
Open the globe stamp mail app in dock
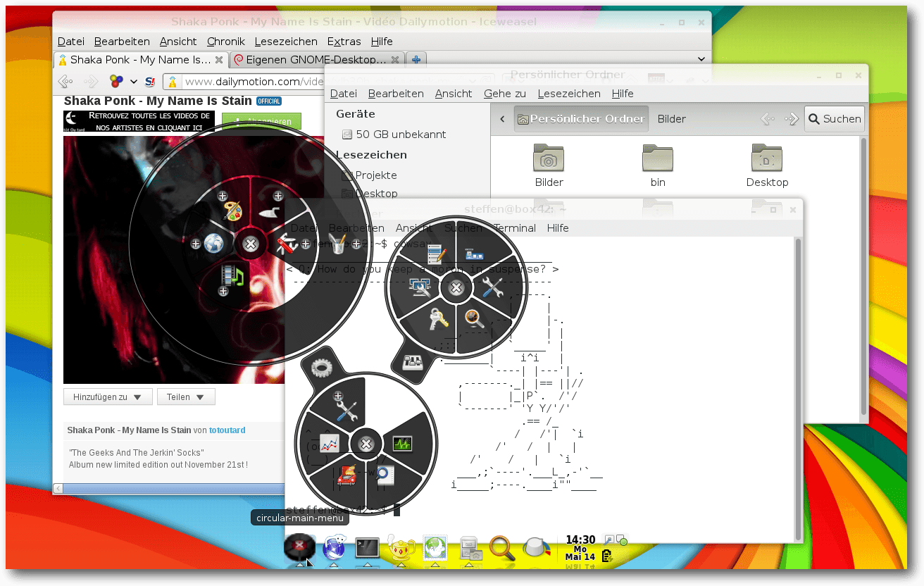click(435, 548)
